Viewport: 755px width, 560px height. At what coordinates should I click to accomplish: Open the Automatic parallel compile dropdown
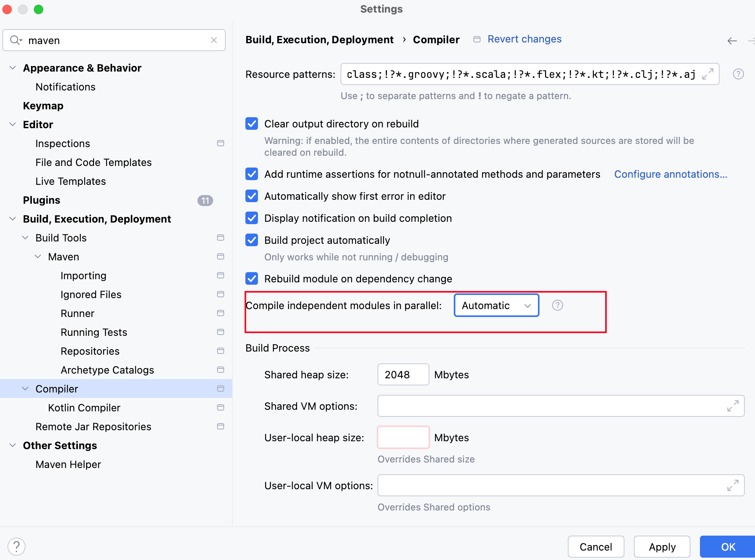496,305
